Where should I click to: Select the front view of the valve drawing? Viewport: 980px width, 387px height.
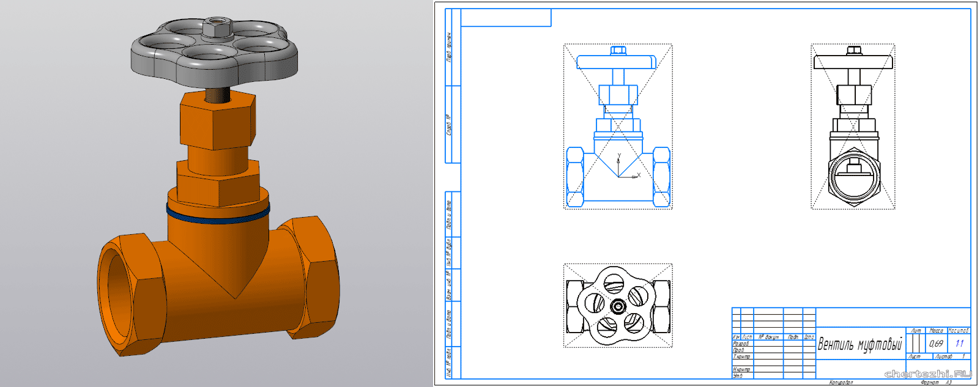tap(618, 127)
